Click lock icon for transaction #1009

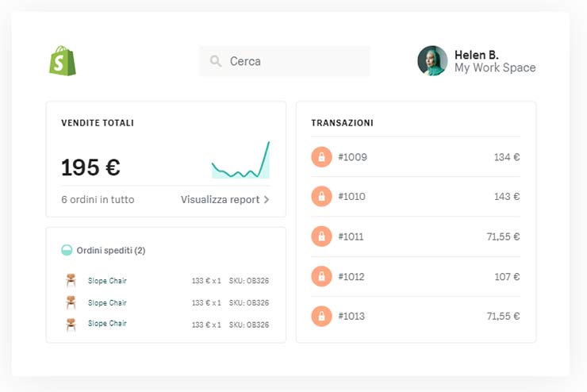point(321,157)
